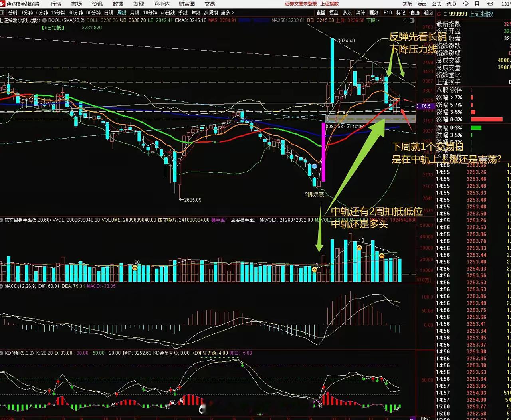This screenshot has height=420, width=511.
Task: Click the 通达信 app logo icon
Action: pyautogui.click(x=3, y=4)
